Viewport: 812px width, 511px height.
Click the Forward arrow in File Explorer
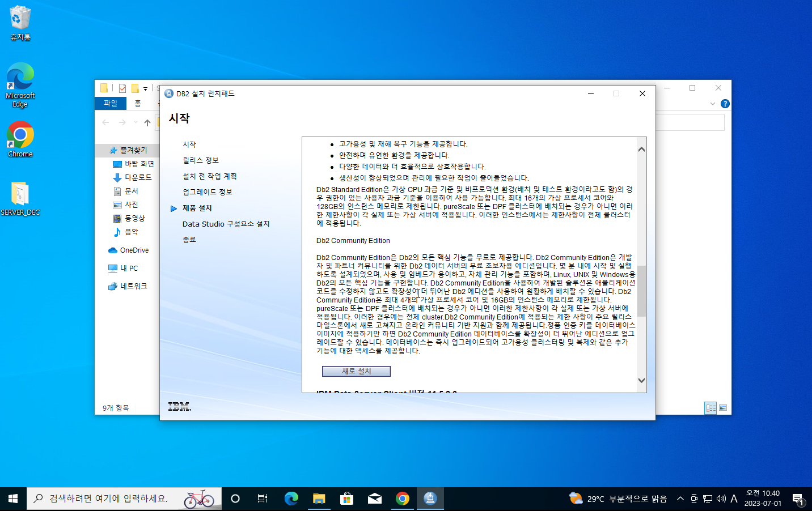tap(122, 122)
